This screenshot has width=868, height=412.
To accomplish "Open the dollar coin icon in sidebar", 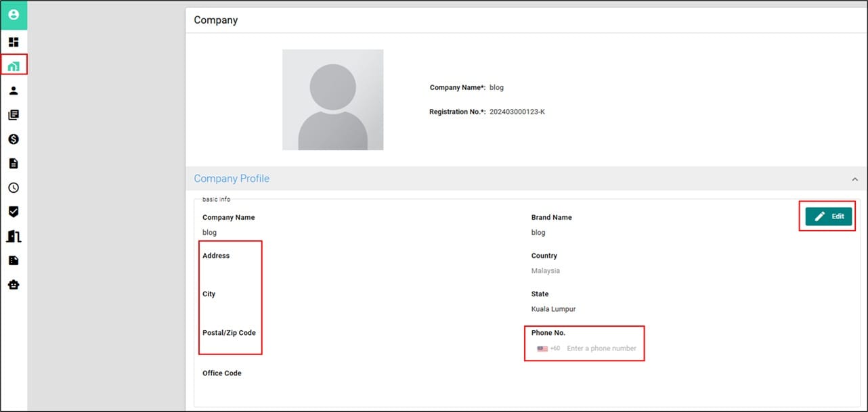I will pos(14,139).
